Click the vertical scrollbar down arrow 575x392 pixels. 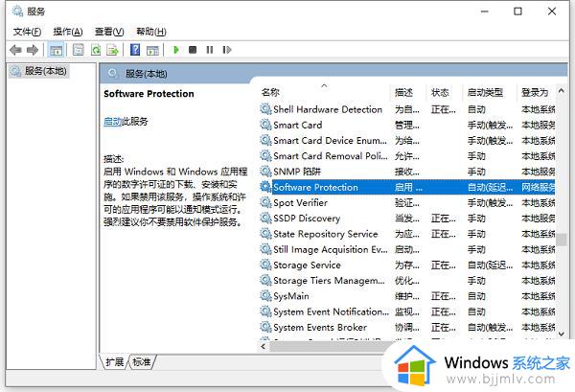[x=561, y=334]
